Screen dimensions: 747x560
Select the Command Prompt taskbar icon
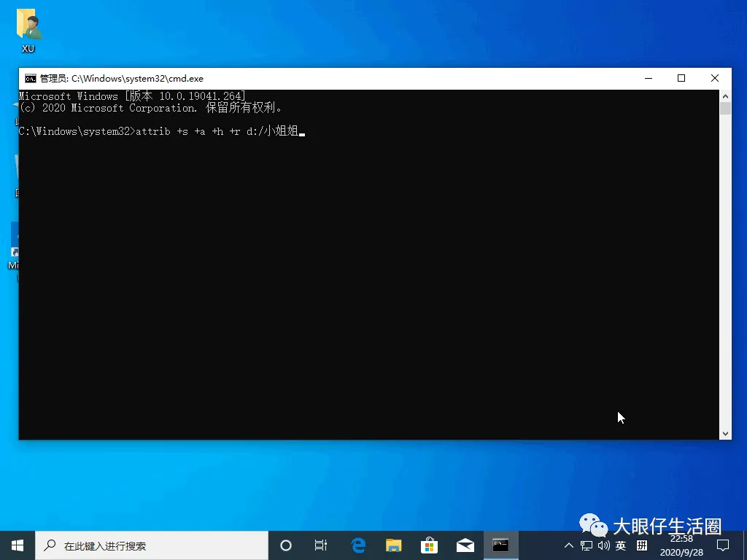point(500,545)
